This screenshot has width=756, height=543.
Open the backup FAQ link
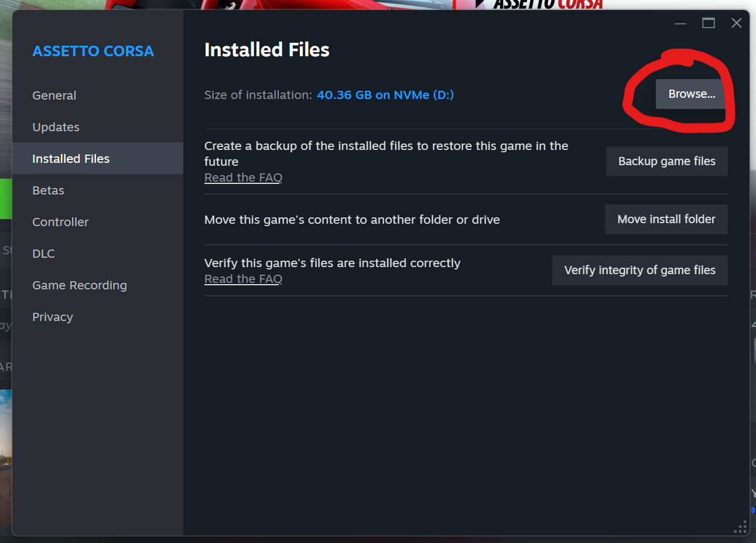point(243,177)
